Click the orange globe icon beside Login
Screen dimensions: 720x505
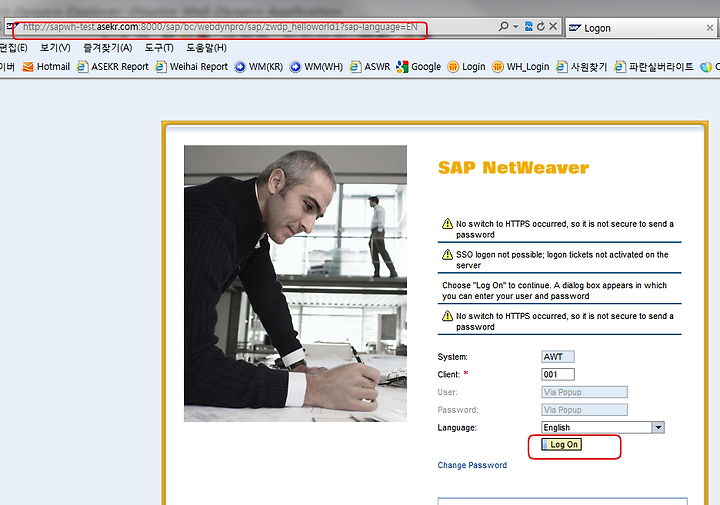tap(453, 67)
